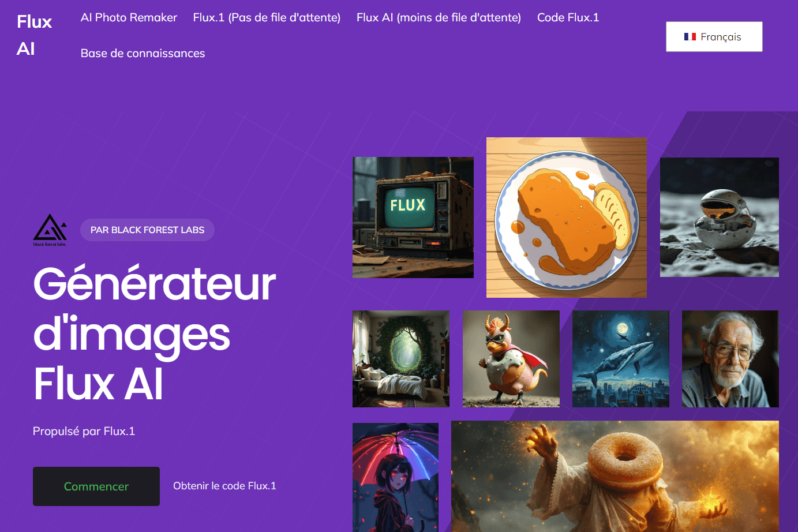
Task: Click the PAR BLACK FOREST LABS badge
Action: coord(147,230)
